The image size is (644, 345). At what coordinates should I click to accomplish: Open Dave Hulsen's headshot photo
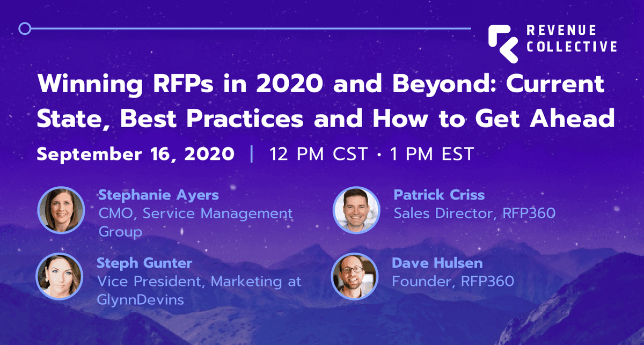355,276
